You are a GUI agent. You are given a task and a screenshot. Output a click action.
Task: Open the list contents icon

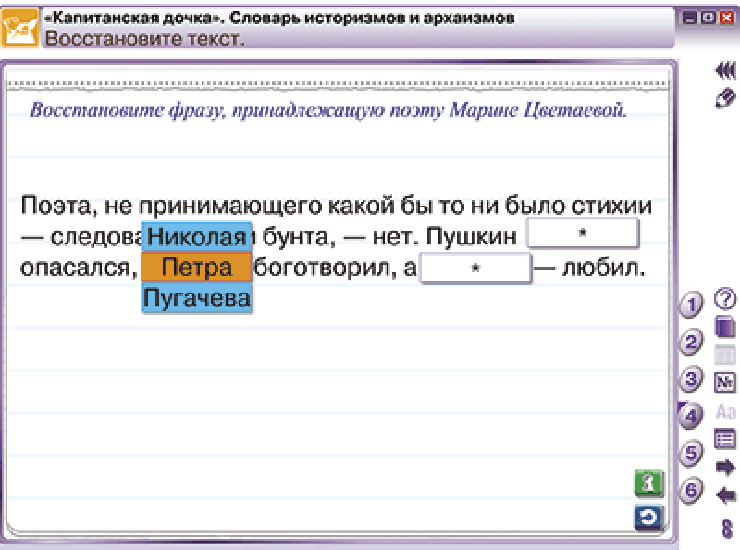coord(725,439)
